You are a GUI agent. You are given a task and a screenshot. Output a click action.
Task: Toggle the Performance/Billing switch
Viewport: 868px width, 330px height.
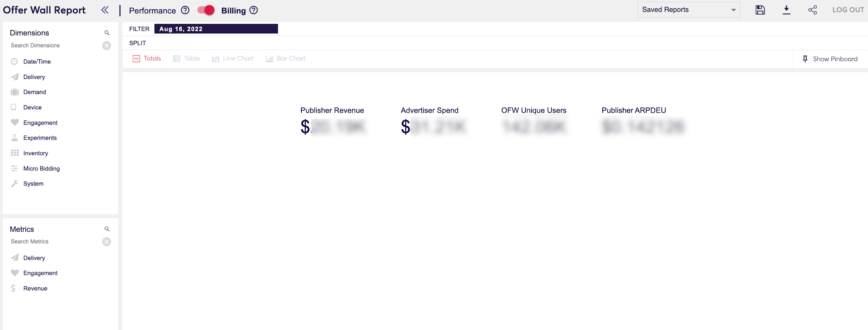(x=206, y=10)
